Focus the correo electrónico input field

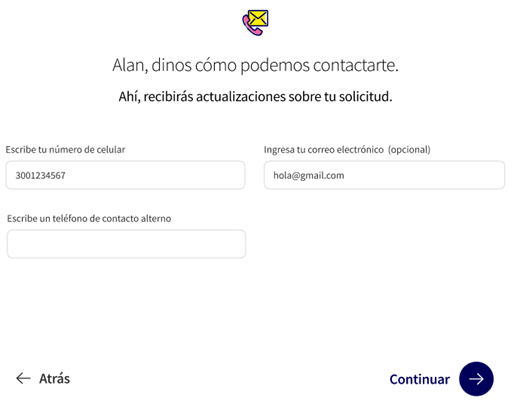pos(384,175)
